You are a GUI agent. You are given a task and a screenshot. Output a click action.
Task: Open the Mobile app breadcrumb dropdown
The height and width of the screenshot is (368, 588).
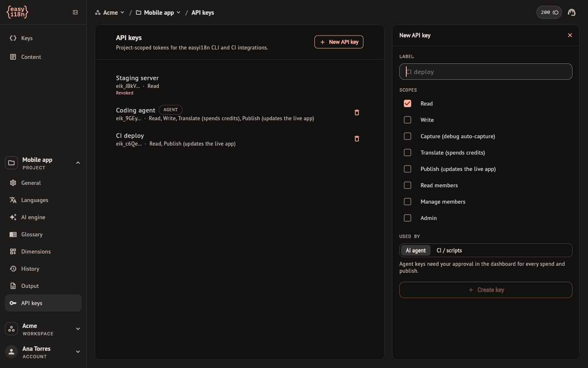tap(158, 13)
